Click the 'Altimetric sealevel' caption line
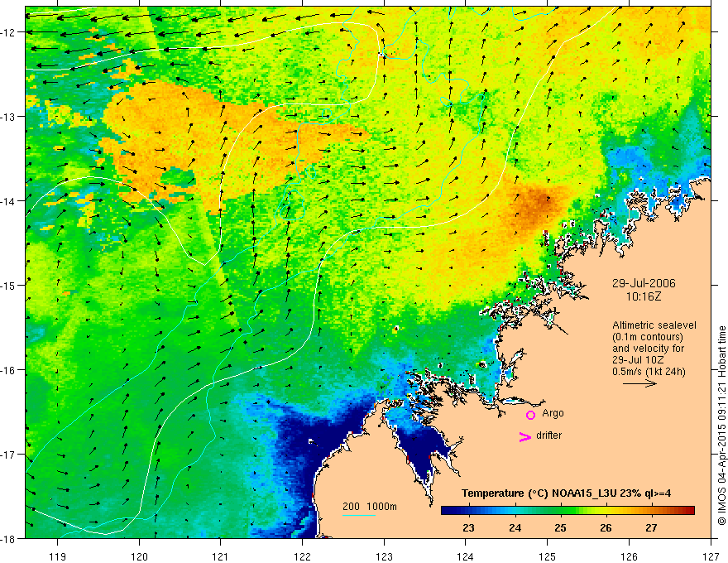728x563 pixels. point(654,325)
